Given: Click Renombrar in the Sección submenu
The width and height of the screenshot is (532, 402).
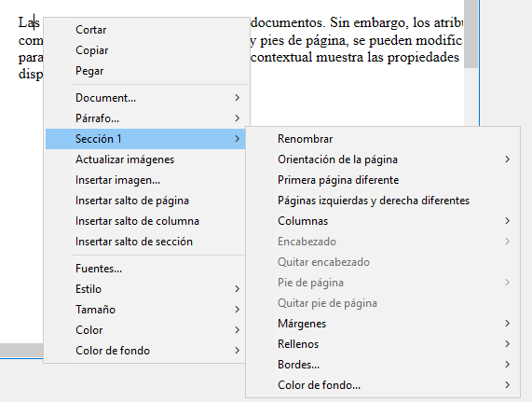Looking at the screenshot, I should click(x=383, y=139).
